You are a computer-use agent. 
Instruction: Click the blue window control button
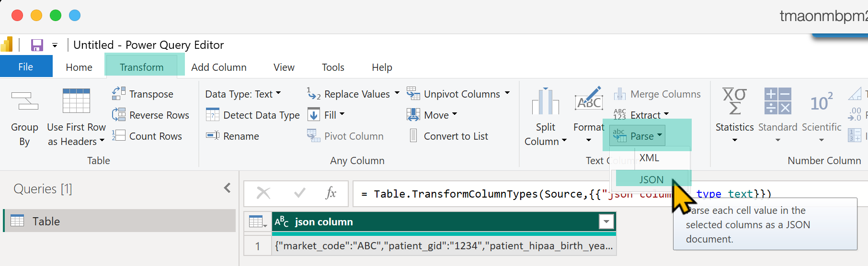pos(75,15)
